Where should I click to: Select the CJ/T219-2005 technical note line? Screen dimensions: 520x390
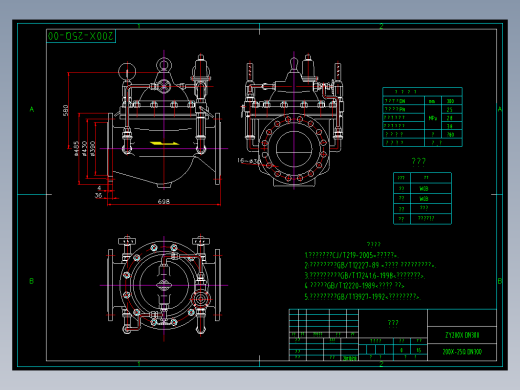(x=351, y=255)
